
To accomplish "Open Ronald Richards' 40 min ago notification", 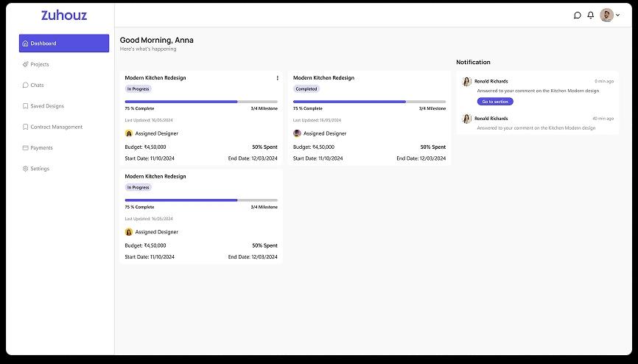I will (537, 122).
